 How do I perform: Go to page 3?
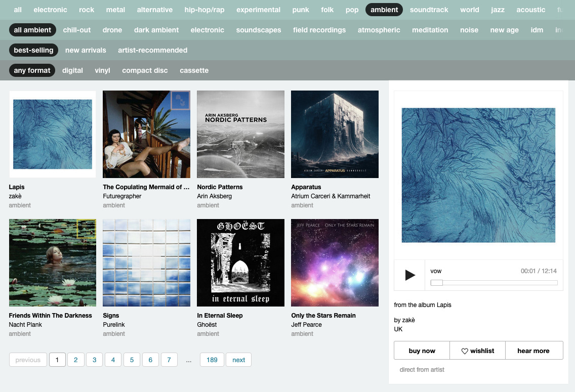coord(94,360)
